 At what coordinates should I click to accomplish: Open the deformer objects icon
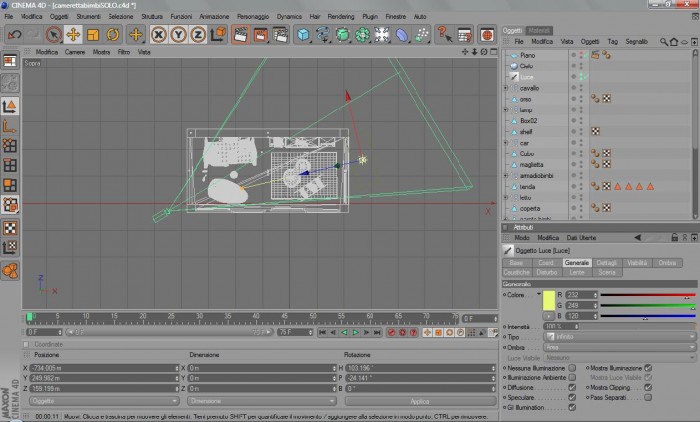point(402,34)
